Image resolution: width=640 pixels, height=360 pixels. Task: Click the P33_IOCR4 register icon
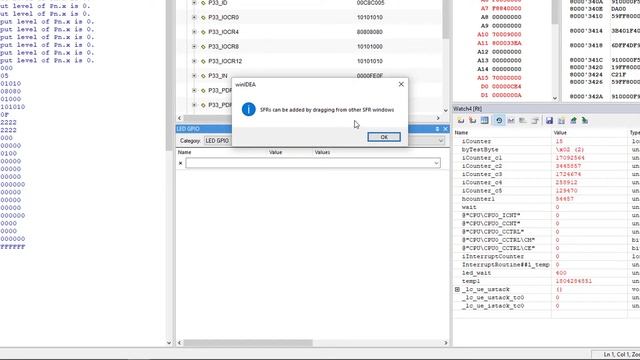(203, 32)
